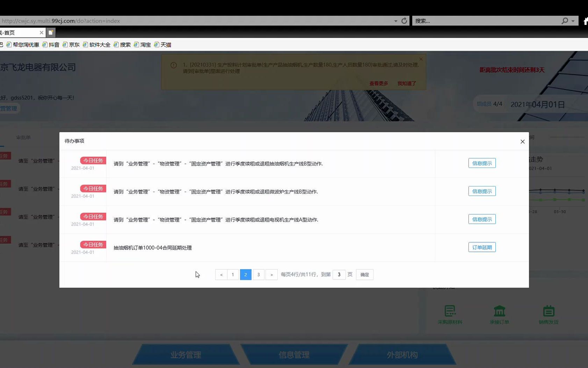This screenshot has width=588, height=368.
Task: Click the date 2021年04月01日
Action: (x=538, y=105)
